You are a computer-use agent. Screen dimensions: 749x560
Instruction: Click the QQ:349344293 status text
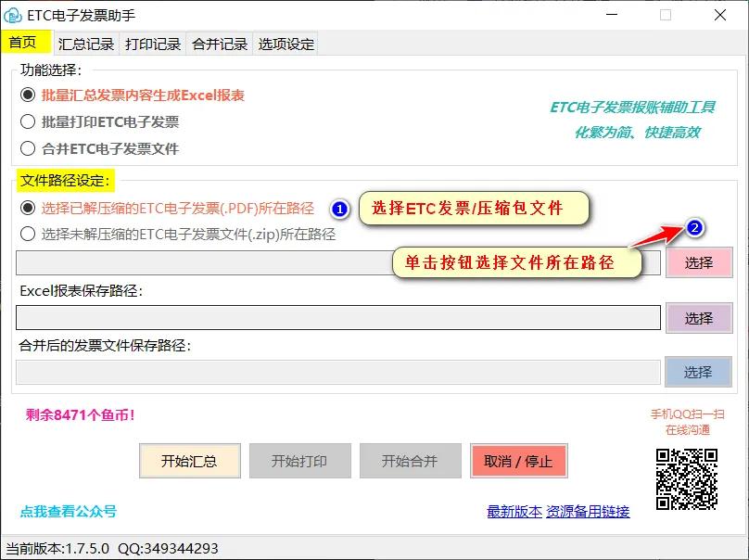(x=168, y=548)
